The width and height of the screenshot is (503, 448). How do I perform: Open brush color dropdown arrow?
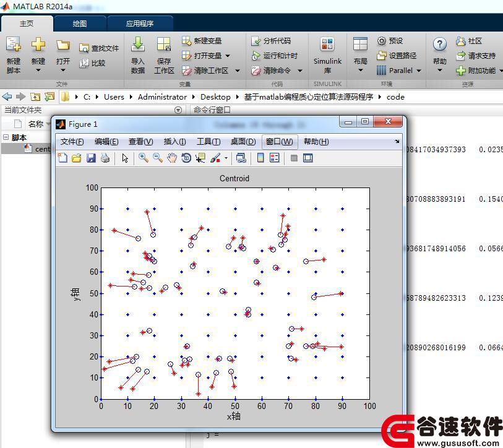(x=226, y=158)
